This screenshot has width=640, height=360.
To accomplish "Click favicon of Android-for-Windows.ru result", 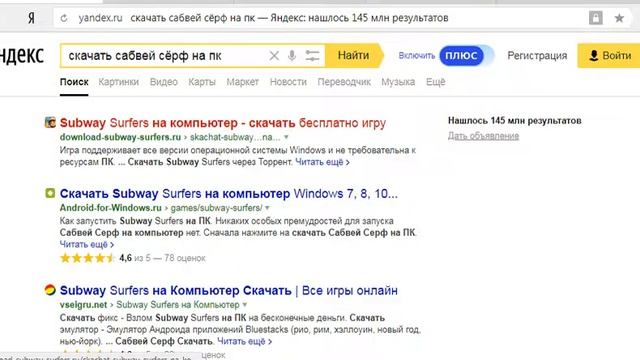I will [50, 193].
